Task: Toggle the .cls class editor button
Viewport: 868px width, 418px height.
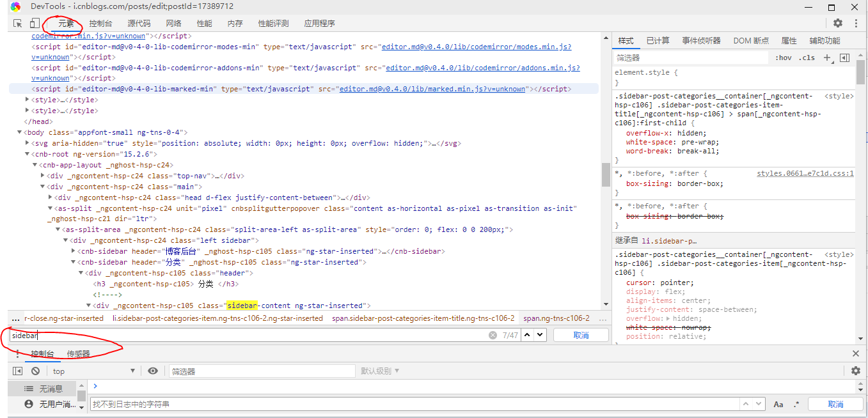Action: 808,58
